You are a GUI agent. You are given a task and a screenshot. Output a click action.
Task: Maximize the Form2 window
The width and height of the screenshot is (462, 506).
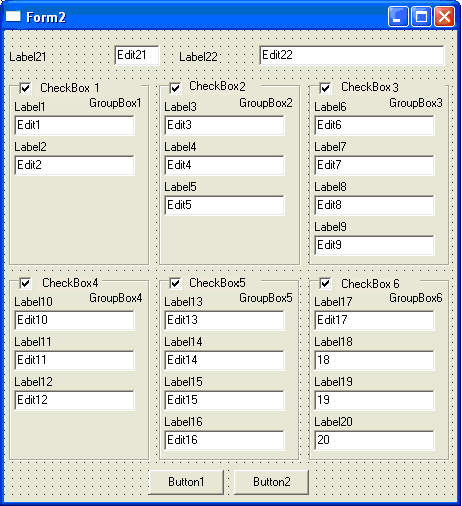pos(421,16)
